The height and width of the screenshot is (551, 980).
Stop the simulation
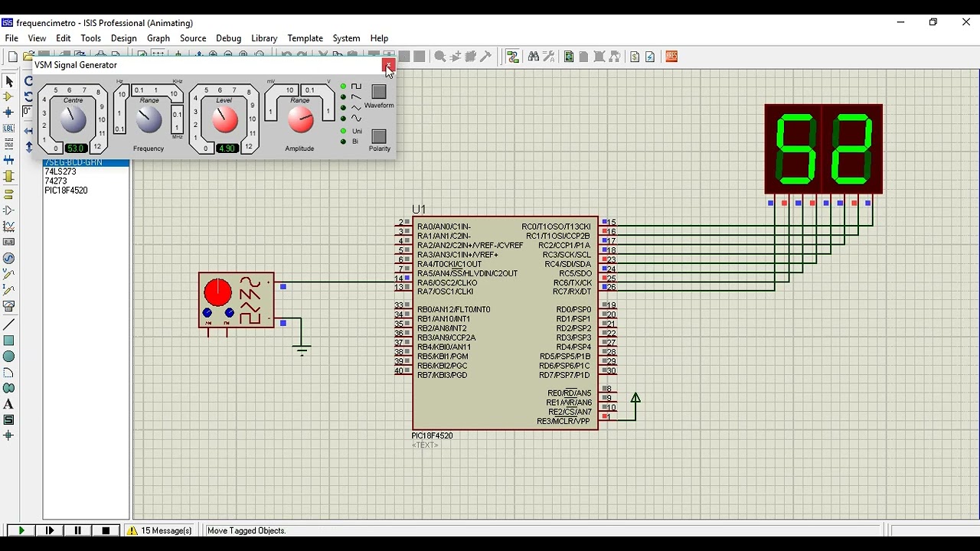pyautogui.click(x=106, y=530)
